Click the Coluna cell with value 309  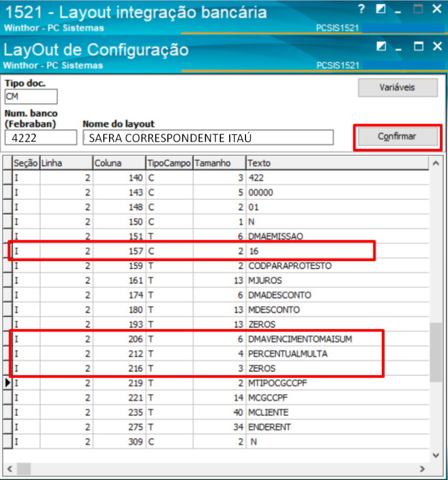tap(120, 442)
